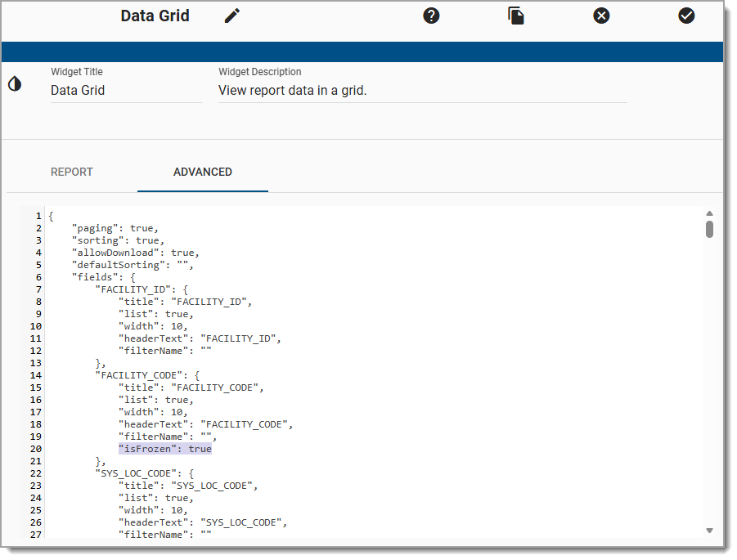737x560 pixels.
Task: Click the "FACILITY_ID": { line
Action: [x=142, y=289]
